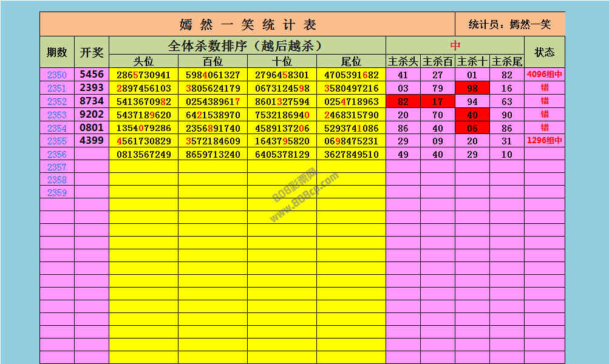Select the period 2356 link
Screen dimensions: 609x364
[x=57, y=155]
